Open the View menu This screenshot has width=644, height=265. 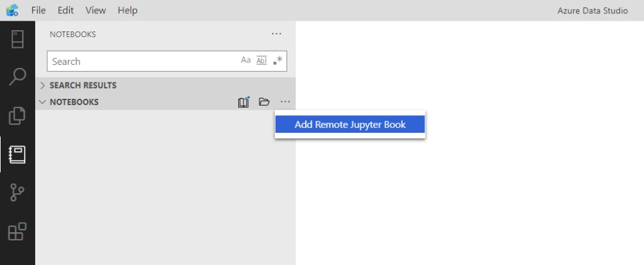tap(96, 10)
